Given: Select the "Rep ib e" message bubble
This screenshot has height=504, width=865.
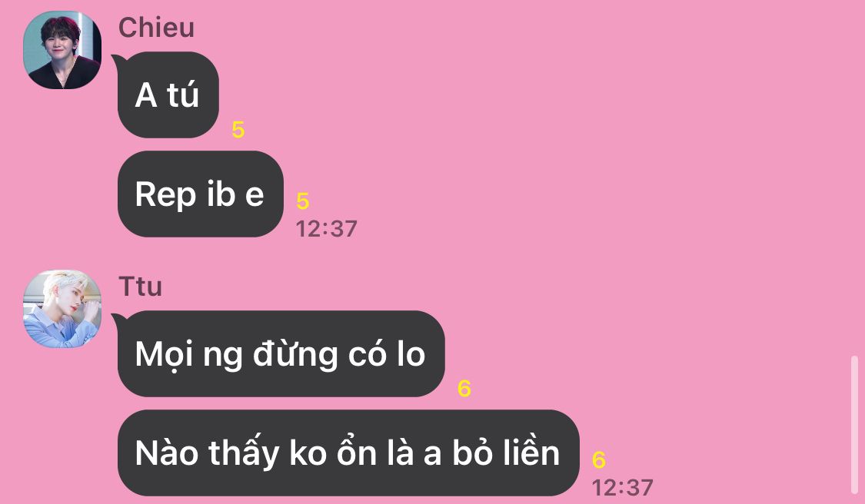Looking at the screenshot, I should [200, 194].
